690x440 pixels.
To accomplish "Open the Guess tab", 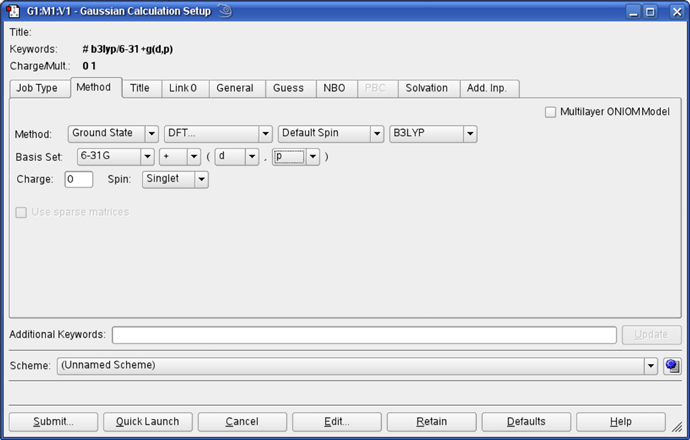I will pos(289,88).
